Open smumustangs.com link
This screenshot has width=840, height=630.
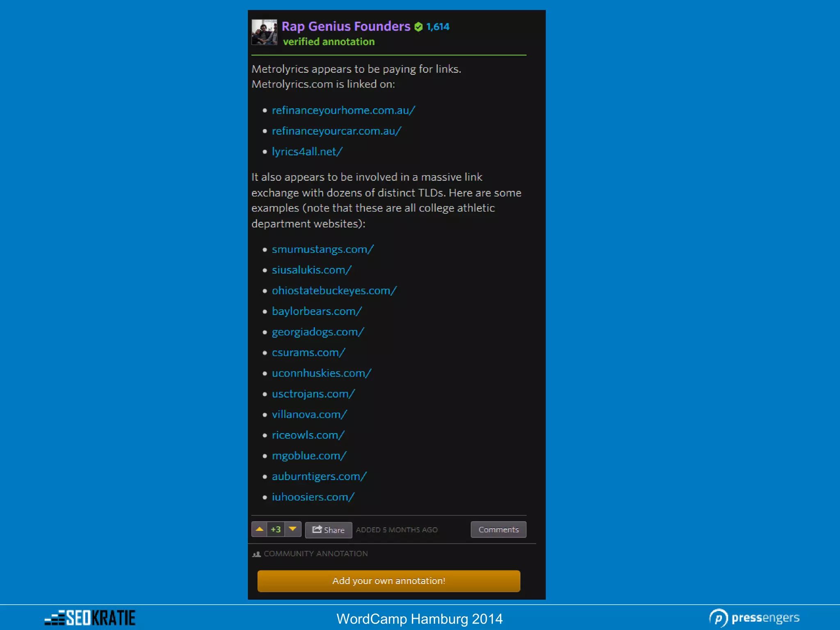[323, 249]
